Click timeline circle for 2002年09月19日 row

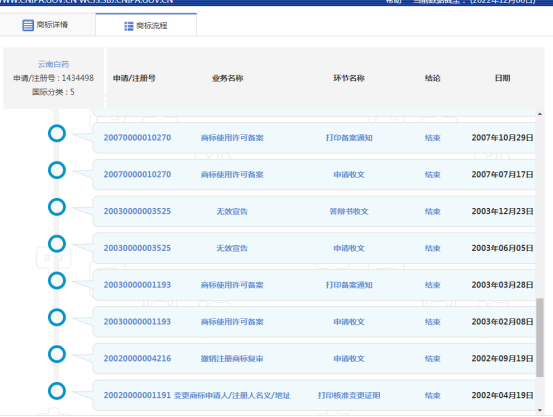coord(57,354)
